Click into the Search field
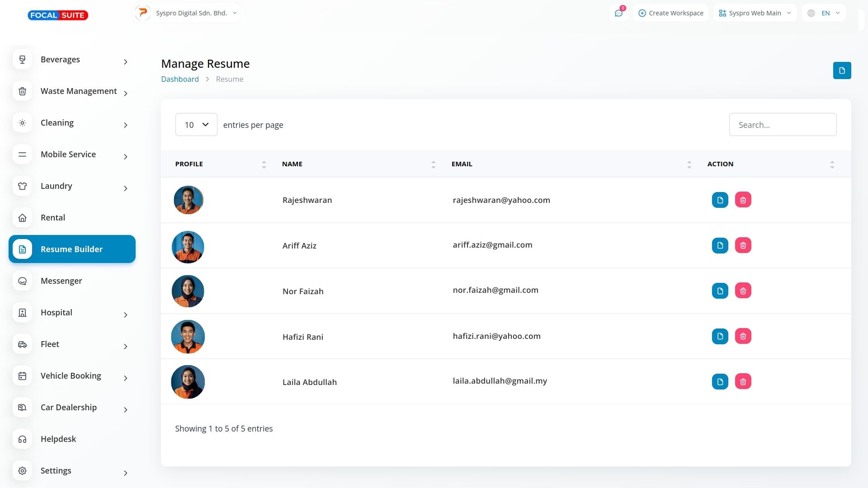868x488 pixels. [782, 125]
